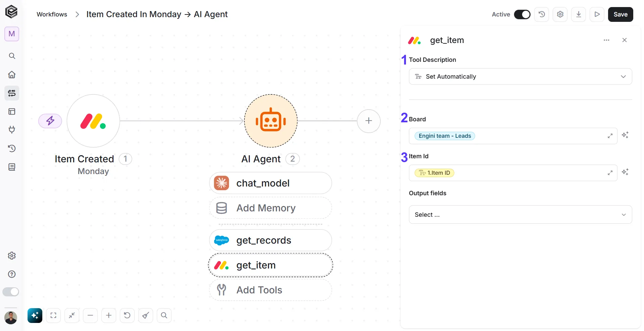
Task: Open the search icon in left sidebar
Action: [12, 56]
